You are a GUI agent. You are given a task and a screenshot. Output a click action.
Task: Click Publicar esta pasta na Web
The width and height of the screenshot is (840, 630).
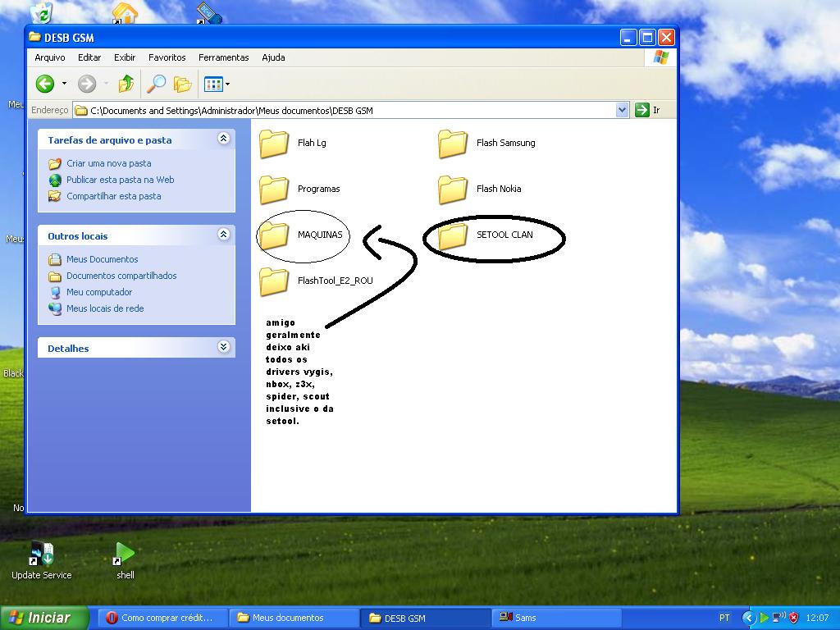(x=120, y=180)
